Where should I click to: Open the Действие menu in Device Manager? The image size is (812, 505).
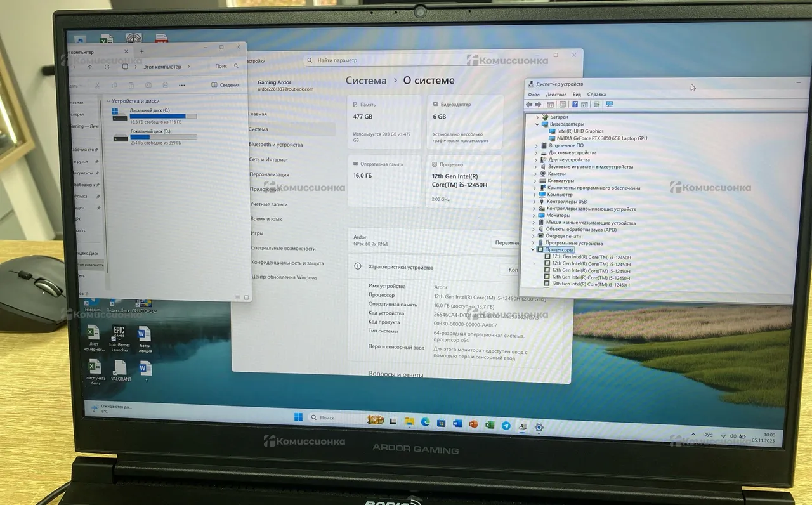pyautogui.click(x=556, y=95)
